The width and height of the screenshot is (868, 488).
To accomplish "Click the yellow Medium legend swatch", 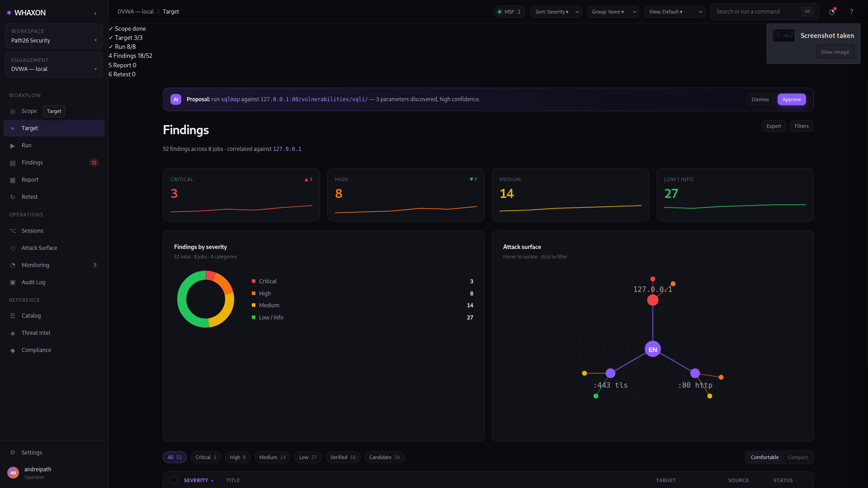I will (254, 305).
